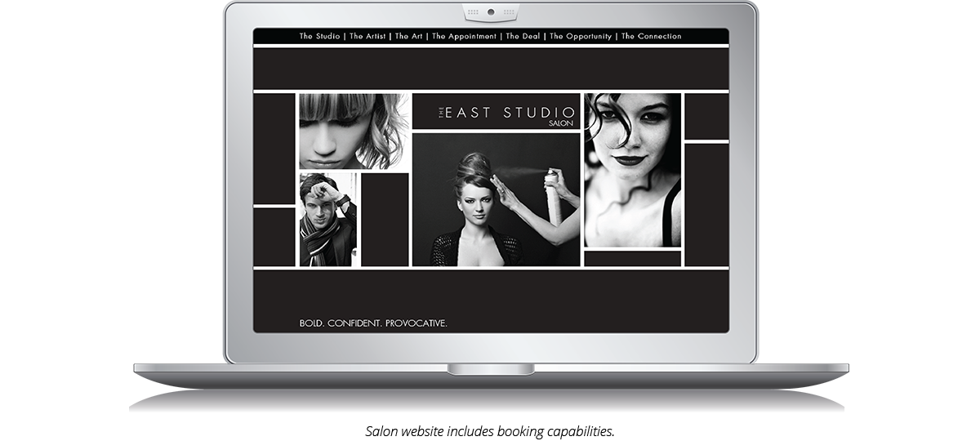
Task: Go to The Artist page
Action: [x=367, y=37]
